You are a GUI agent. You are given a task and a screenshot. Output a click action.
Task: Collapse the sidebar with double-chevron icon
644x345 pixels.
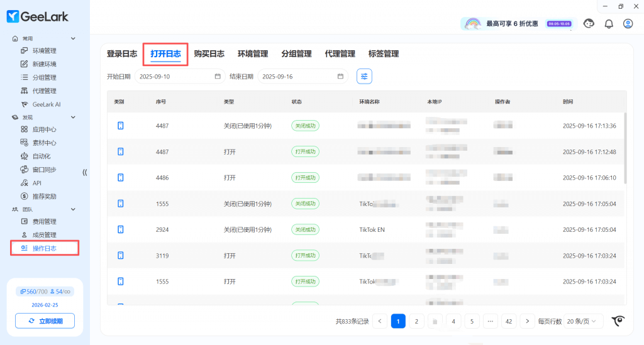[85, 172]
